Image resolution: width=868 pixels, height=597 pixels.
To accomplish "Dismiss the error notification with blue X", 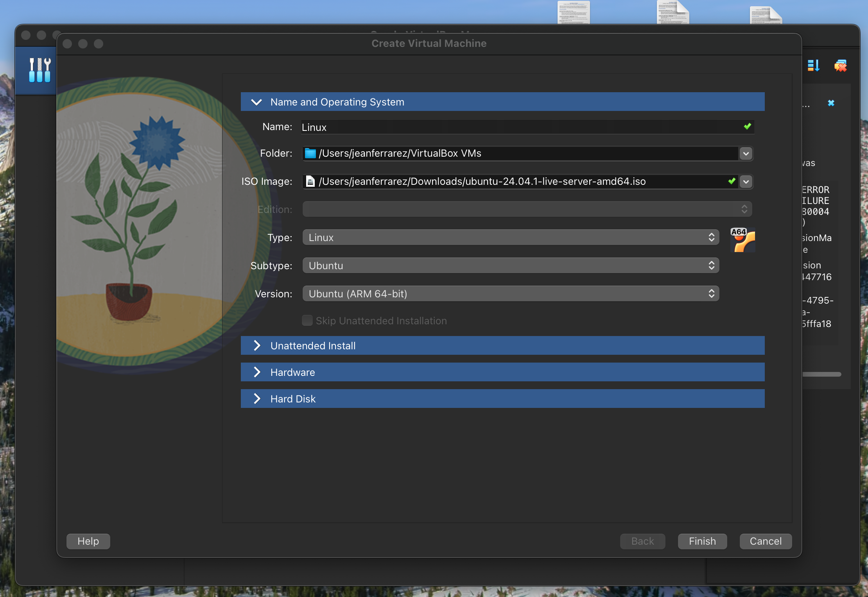I will click(x=831, y=103).
